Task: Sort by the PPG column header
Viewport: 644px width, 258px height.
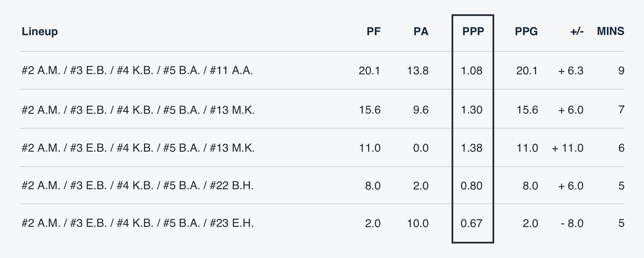Action: point(526,31)
